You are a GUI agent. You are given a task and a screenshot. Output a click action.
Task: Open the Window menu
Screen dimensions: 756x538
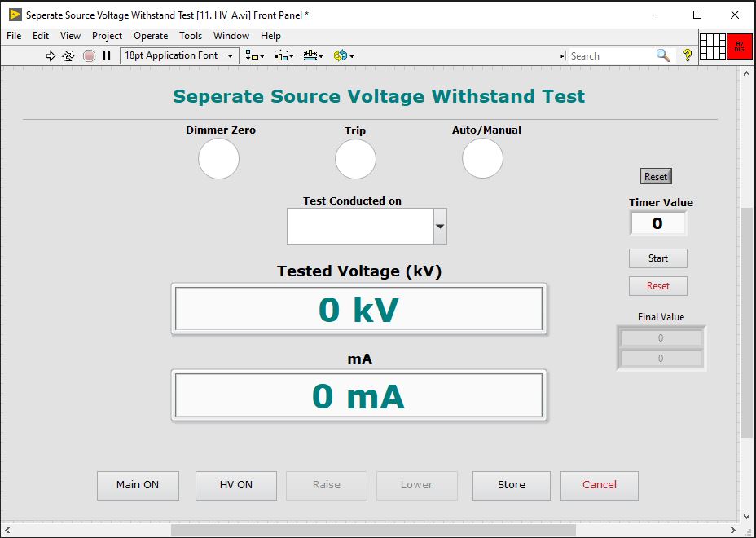[x=231, y=36]
